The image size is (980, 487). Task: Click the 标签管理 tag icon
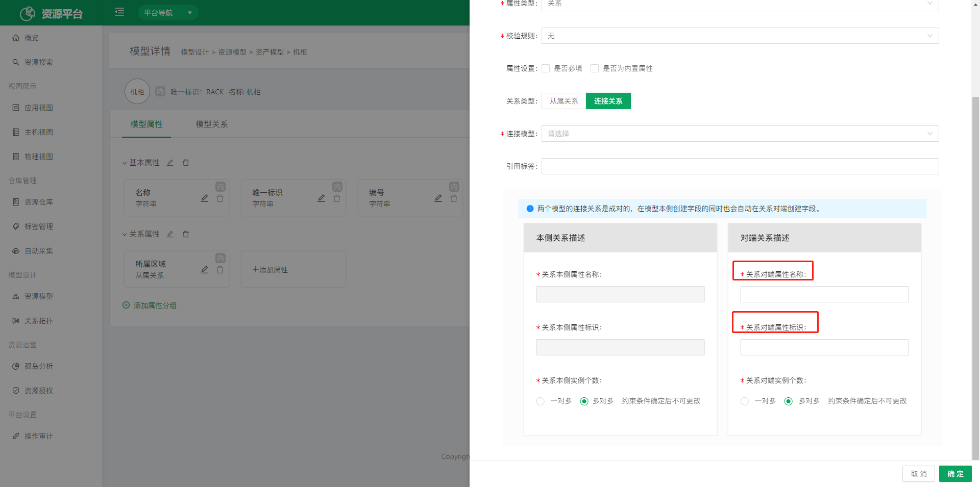16,226
